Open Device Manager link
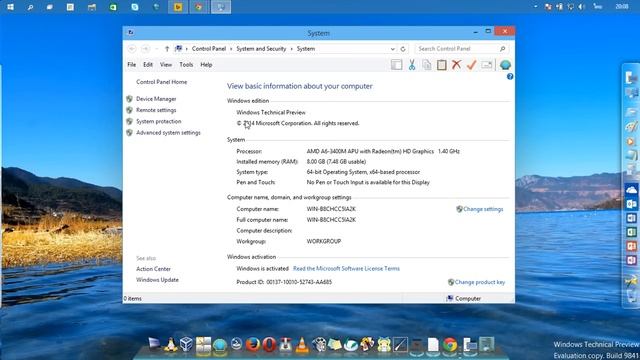640x360 pixels. click(x=156, y=99)
